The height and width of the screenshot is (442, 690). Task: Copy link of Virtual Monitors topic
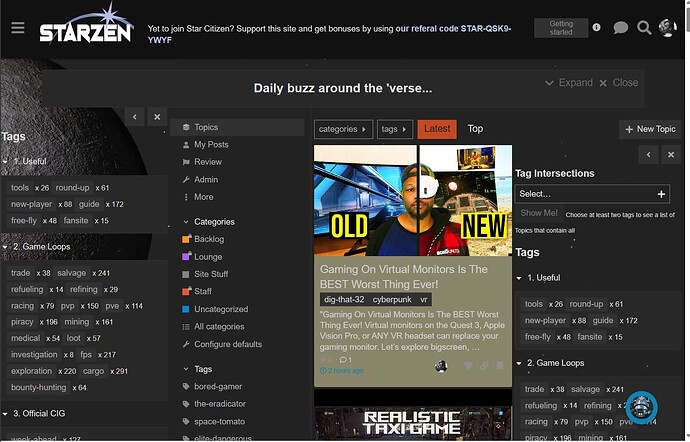click(x=484, y=365)
